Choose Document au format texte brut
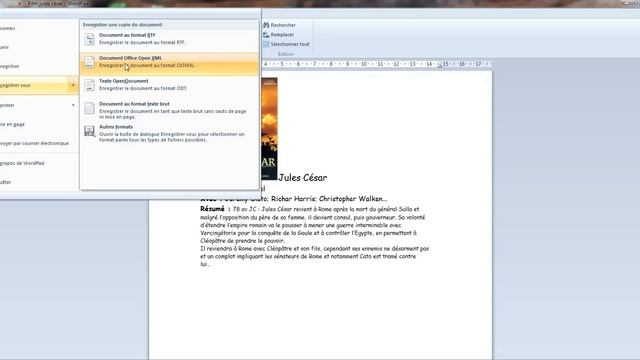This screenshot has height=360, width=640. 169,110
